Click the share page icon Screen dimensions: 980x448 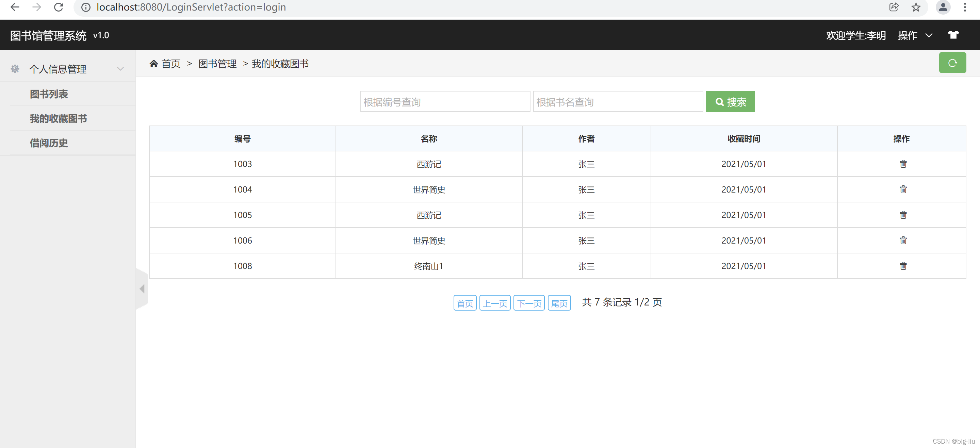894,7
